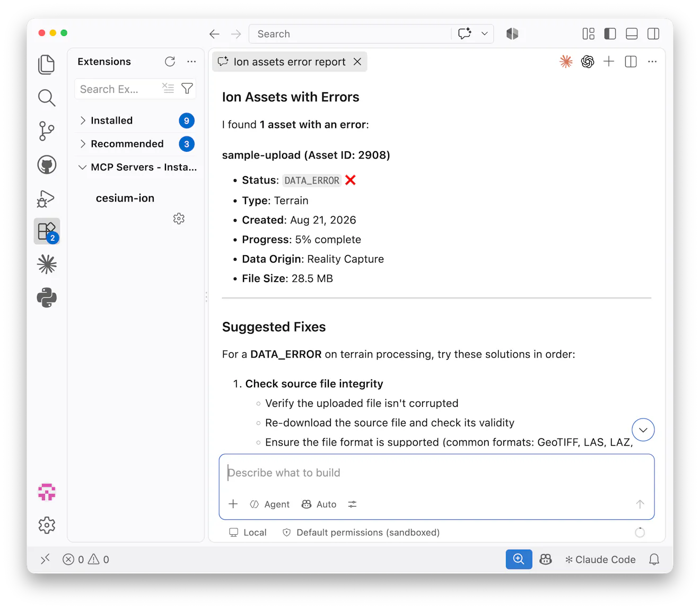Open notifications bell in status bar
Viewport: 700px width, 609px height.
click(654, 559)
